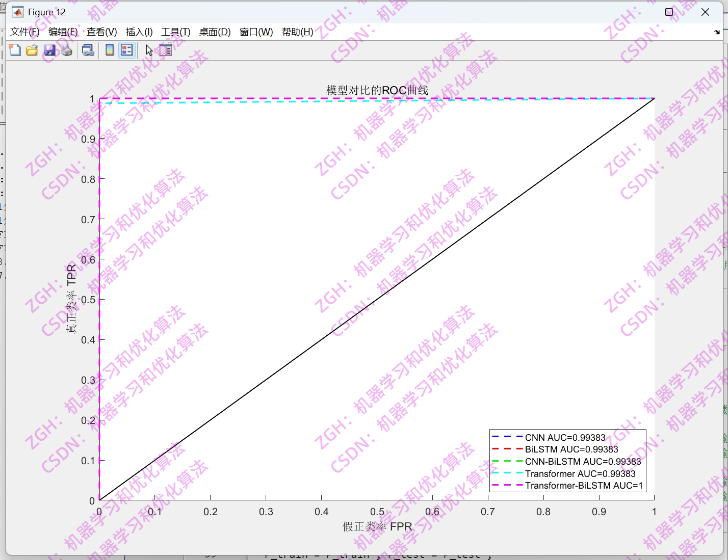Screen dimensions: 728x560
Task: Open the 桌面(D) menu
Action: (214, 32)
